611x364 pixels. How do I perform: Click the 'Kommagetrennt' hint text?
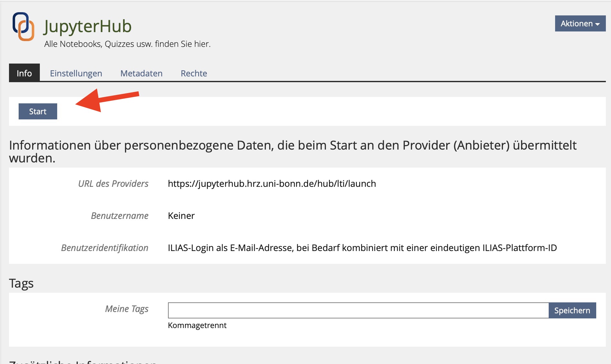click(x=197, y=325)
